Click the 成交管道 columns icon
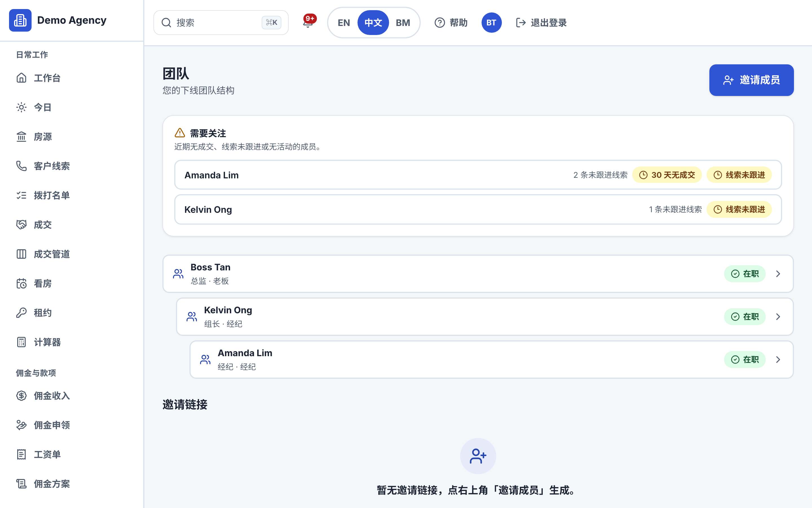 [x=21, y=254]
